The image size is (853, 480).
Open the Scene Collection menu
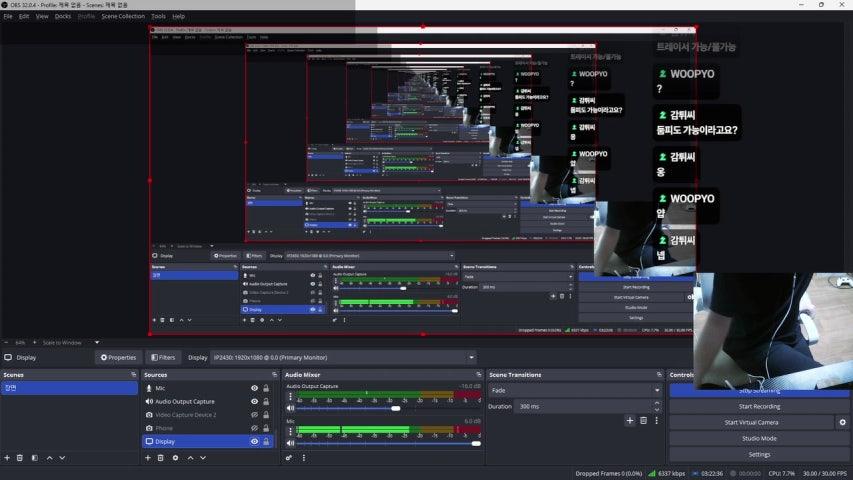pos(123,16)
